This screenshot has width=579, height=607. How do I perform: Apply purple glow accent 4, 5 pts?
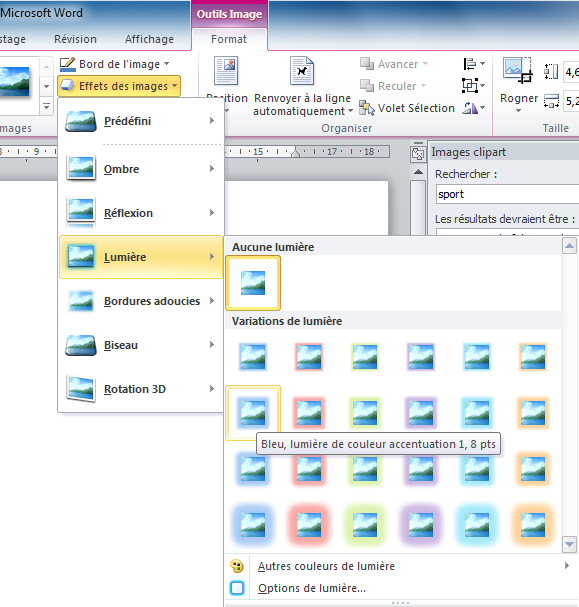point(421,357)
